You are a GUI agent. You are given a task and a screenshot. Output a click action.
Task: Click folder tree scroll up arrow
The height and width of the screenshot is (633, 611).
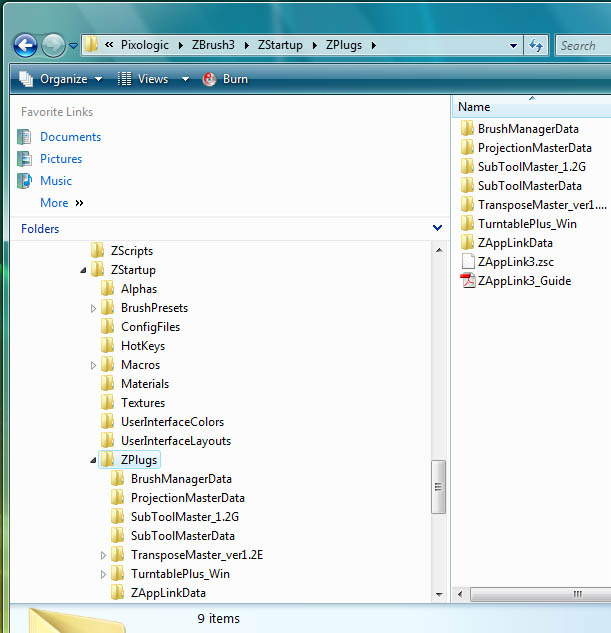pos(439,251)
